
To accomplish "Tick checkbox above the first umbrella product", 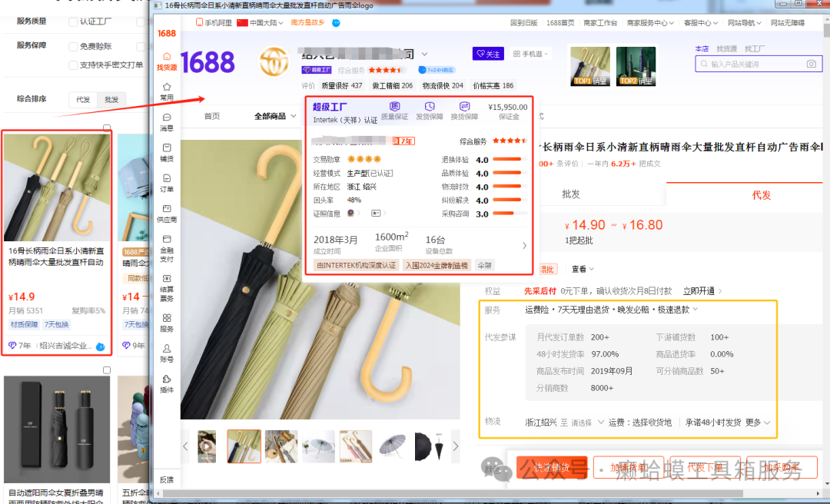I will tap(106, 128).
